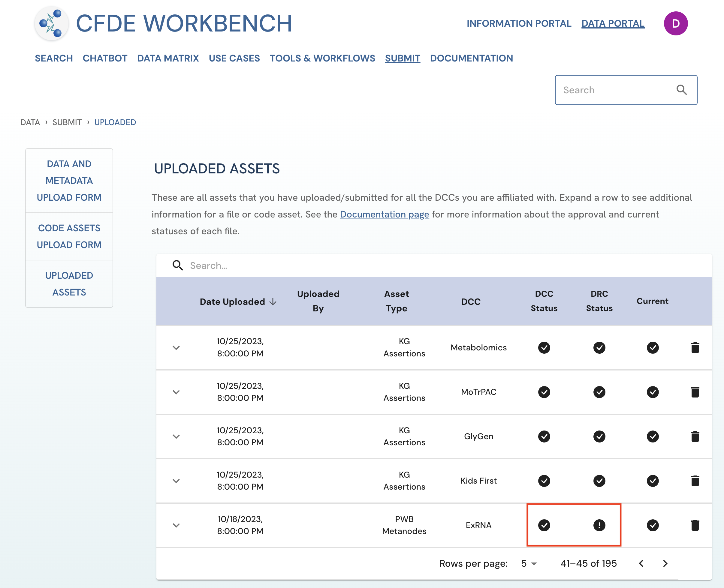Open the Documentation page link
The height and width of the screenshot is (588, 724).
[384, 214]
